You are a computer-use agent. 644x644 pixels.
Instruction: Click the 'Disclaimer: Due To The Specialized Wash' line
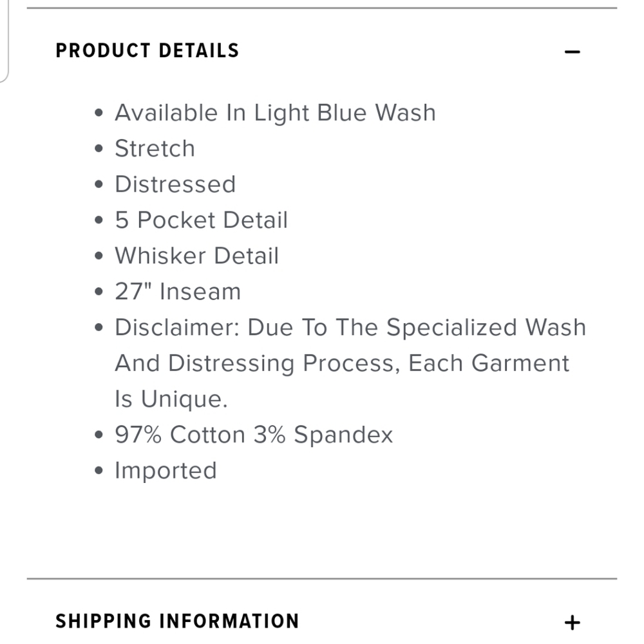[350, 327]
